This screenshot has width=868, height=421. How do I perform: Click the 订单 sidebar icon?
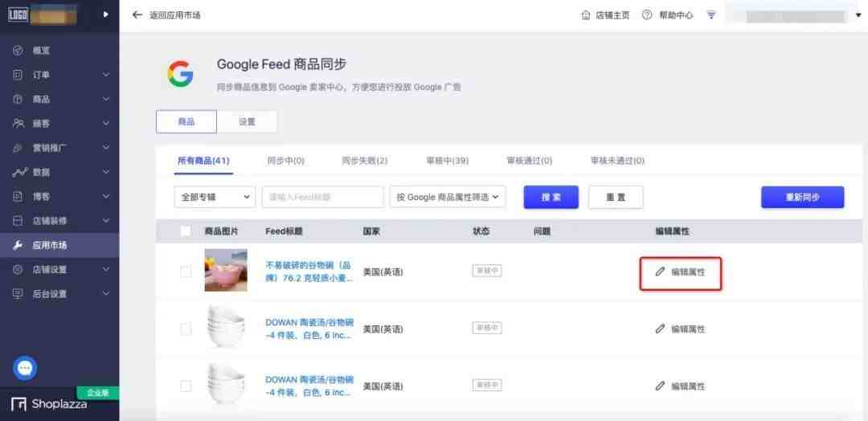click(x=18, y=75)
